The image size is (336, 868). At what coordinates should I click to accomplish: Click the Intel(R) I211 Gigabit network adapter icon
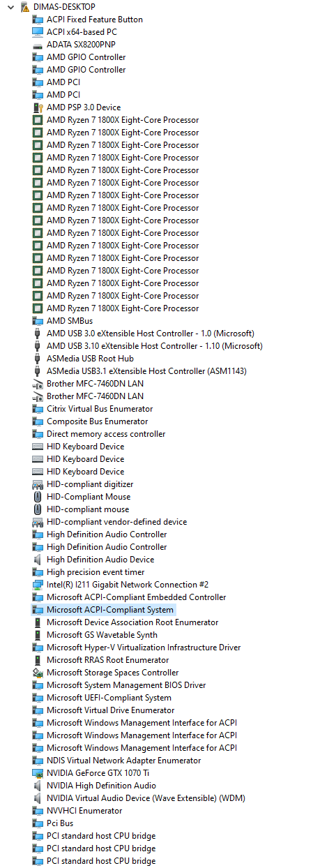(x=38, y=585)
